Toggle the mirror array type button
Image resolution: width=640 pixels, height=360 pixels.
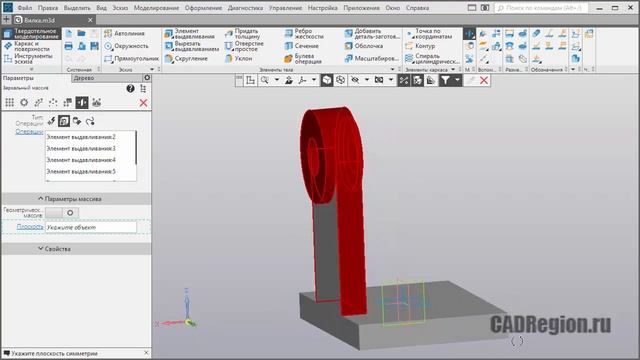[82, 102]
